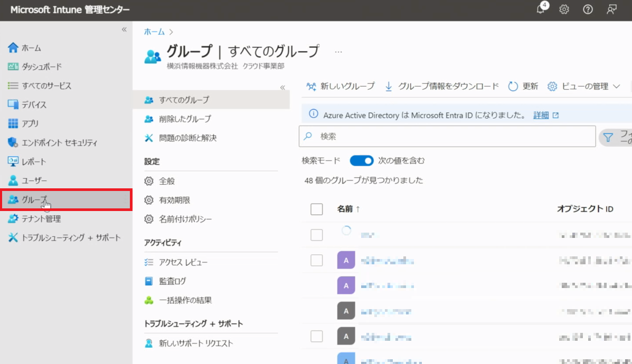Click the filter funnel icon
The width and height of the screenshot is (632, 364).
pos(608,138)
